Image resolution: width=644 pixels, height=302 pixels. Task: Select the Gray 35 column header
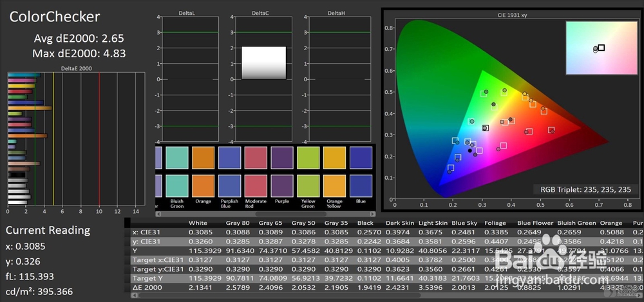tap(335, 223)
